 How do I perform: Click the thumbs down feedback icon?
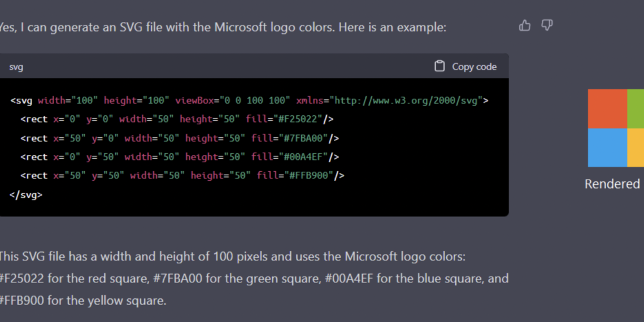[547, 25]
